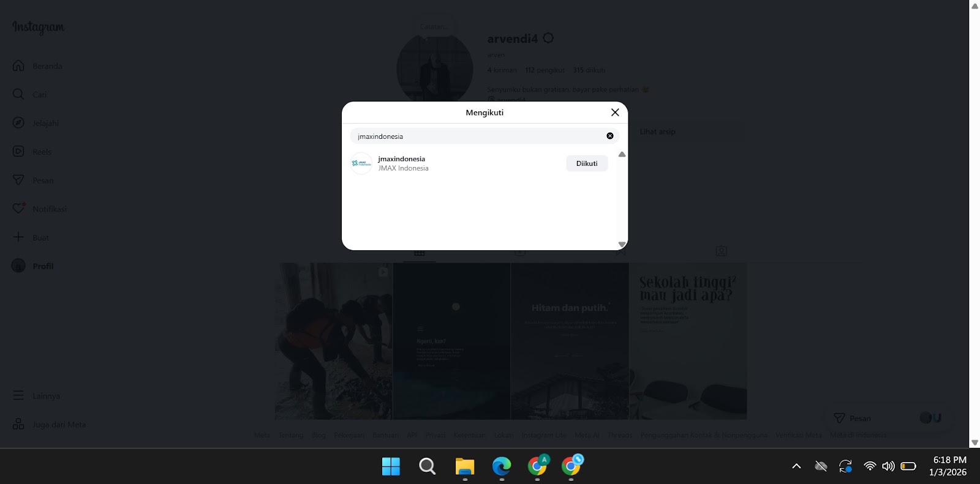Open Jelajahi explore compass icon
Screen dimensions: 980x484
pos(19,123)
